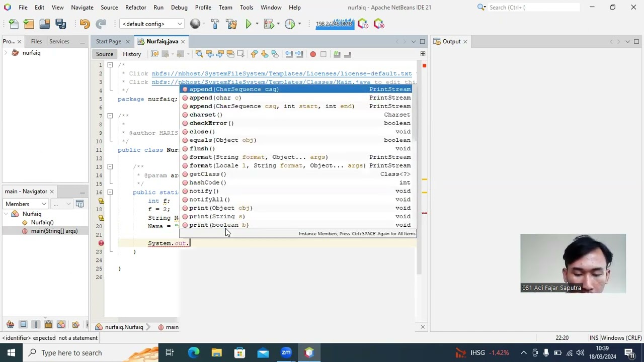Click Find Selection magnifier in editor toolbar
The height and width of the screenshot is (362, 644).
point(199,54)
